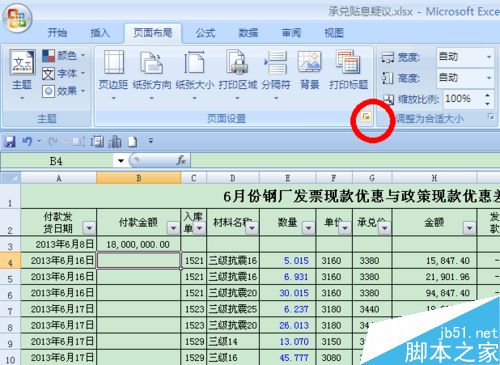Image resolution: width=500 pixels, height=365 pixels.
Task: Open the filter dropdown on 承兑价 column
Action: [385, 228]
